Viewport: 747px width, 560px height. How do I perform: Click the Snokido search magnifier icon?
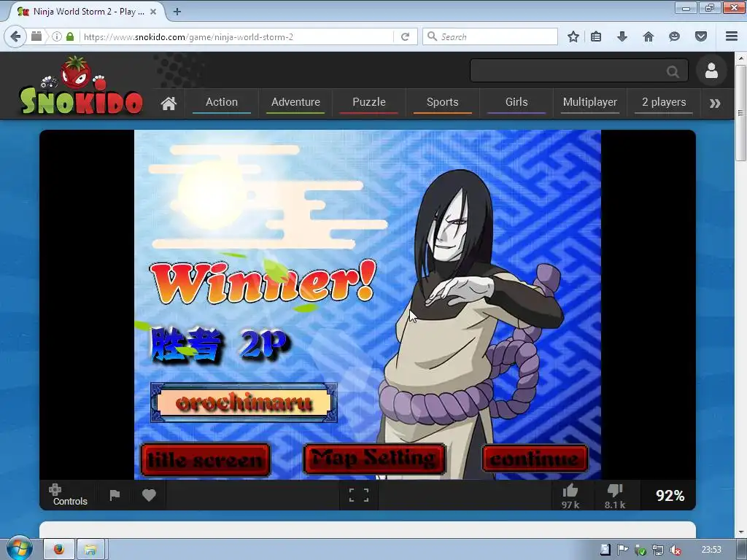673,71
